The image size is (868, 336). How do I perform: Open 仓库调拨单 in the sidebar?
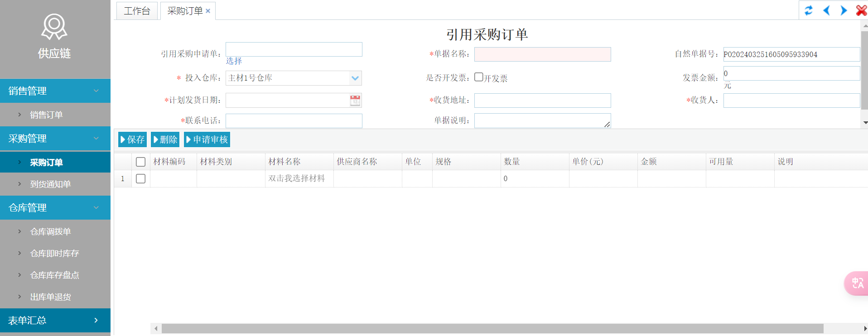(50, 232)
